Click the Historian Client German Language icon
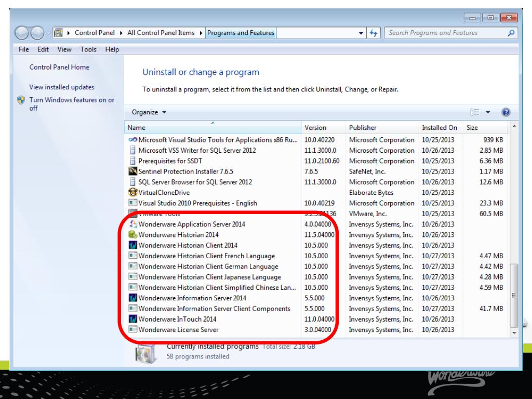This screenshot has width=532, height=399. pyautogui.click(x=132, y=266)
